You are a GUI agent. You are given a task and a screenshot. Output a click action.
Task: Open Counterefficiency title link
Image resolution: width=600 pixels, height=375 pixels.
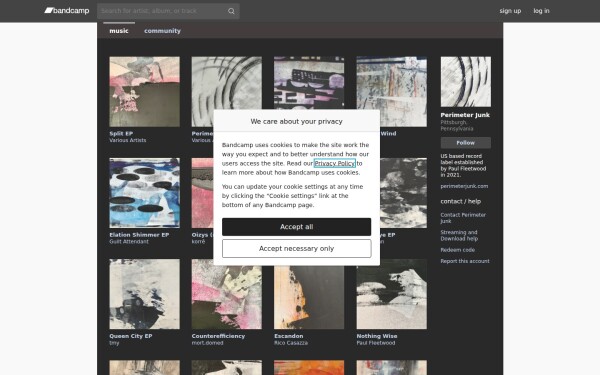[218, 336]
